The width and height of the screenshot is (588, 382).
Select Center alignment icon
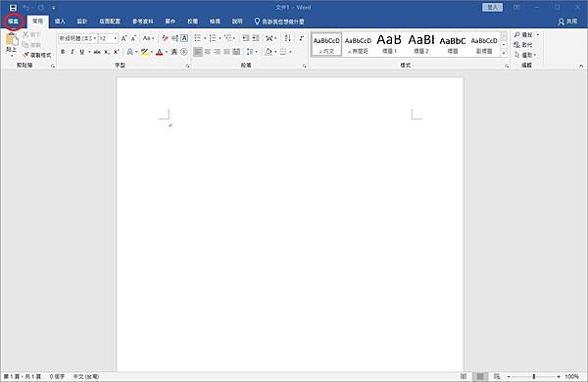(x=208, y=52)
